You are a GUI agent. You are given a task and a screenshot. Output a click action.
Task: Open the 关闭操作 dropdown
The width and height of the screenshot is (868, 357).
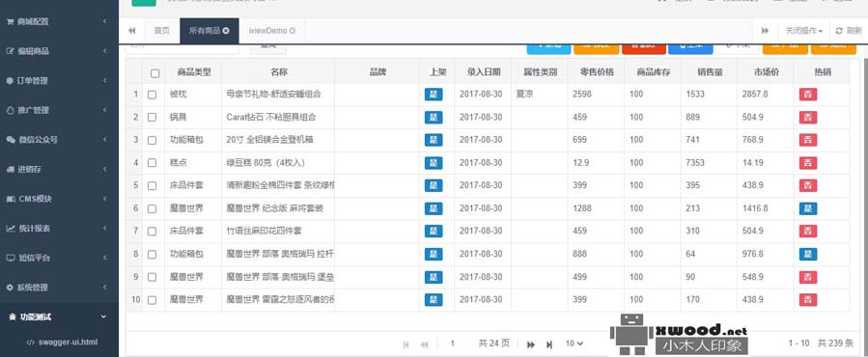[803, 31]
